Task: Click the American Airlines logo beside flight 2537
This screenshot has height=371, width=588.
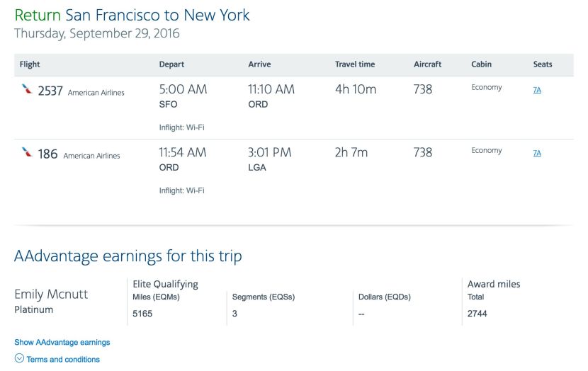Action: coord(27,89)
